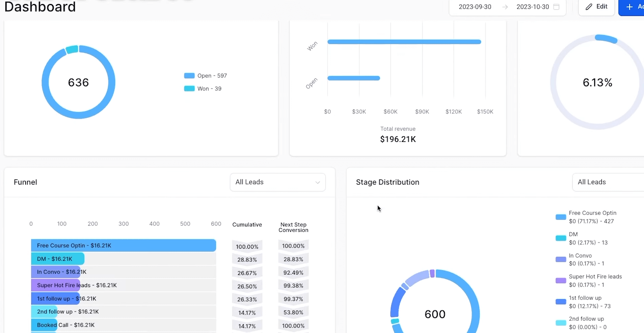
Task: Click In Convo 92.49% next step value
Action: coord(293,273)
